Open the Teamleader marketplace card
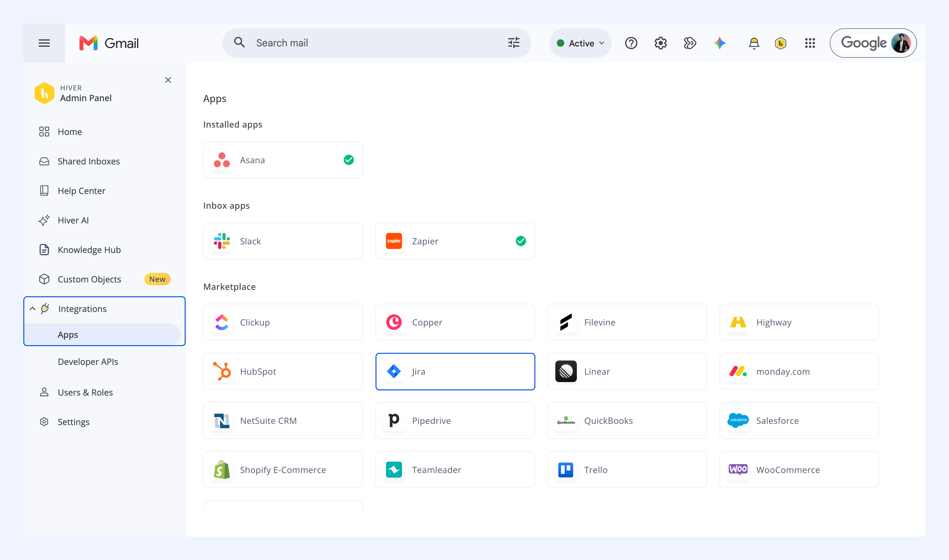Image resolution: width=949 pixels, height=560 pixels. pyautogui.click(x=455, y=469)
